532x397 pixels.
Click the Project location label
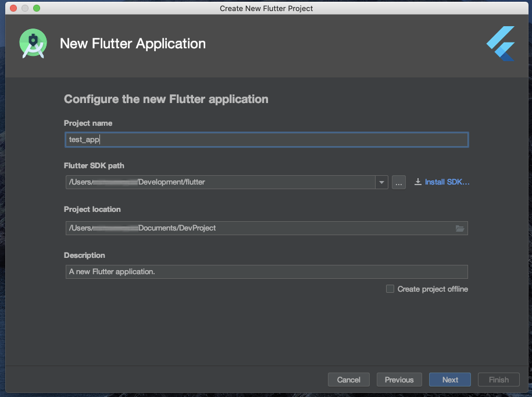(x=92, y=210)
